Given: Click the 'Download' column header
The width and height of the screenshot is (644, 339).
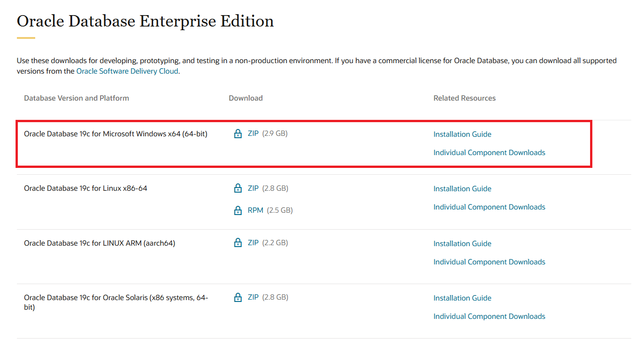Looking at the screenshot, I should (x=246, y=98).
